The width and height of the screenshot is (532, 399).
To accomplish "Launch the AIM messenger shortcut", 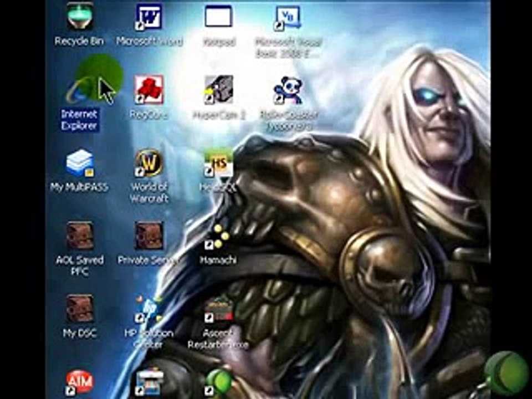I will [80, 383].
